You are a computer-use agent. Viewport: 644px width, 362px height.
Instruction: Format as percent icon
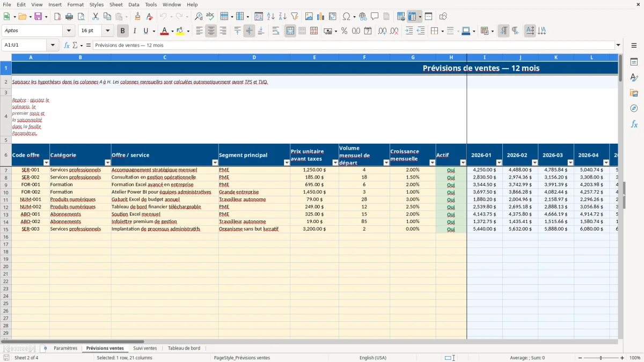tap(344, 31)
